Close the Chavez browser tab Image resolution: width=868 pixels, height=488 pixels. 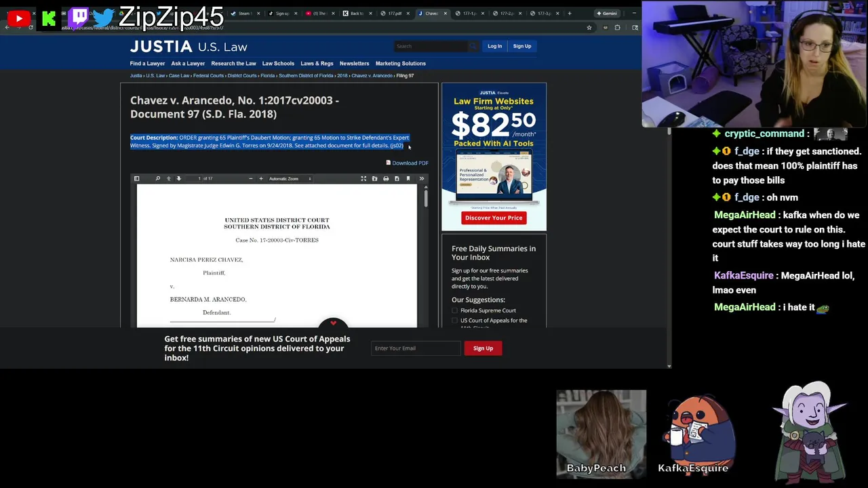[x=445, y=14]
